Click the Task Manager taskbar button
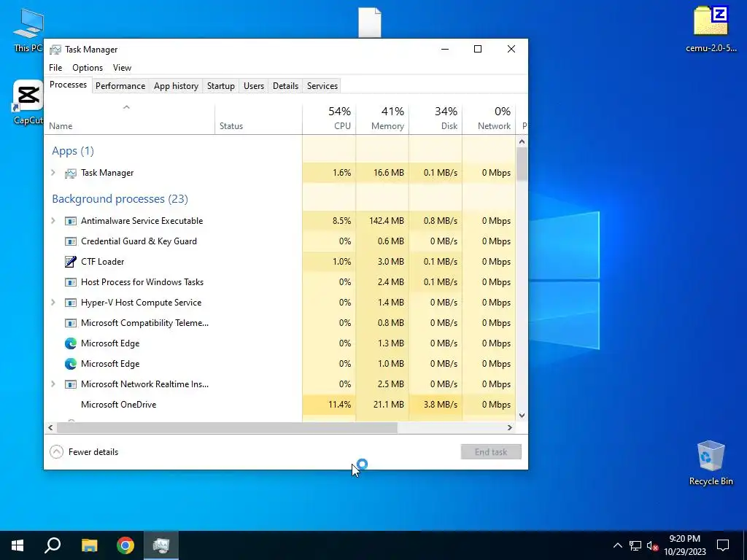 161,545
